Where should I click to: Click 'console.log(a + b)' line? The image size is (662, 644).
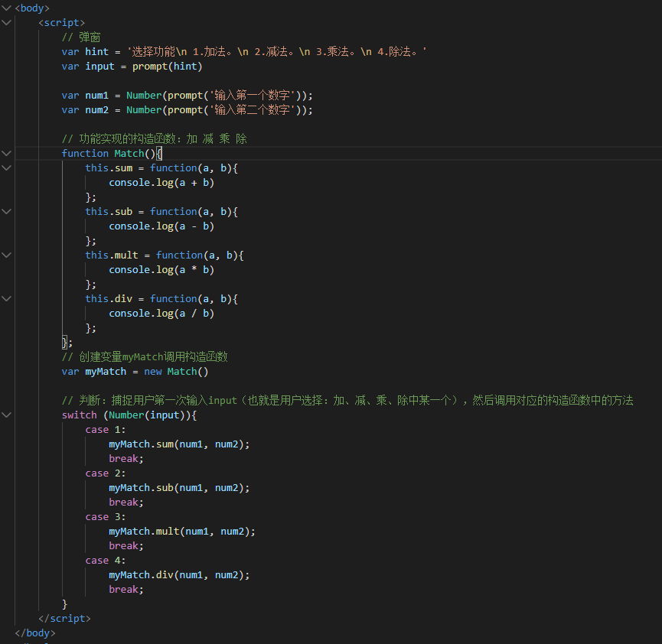(x=161, y=183)
